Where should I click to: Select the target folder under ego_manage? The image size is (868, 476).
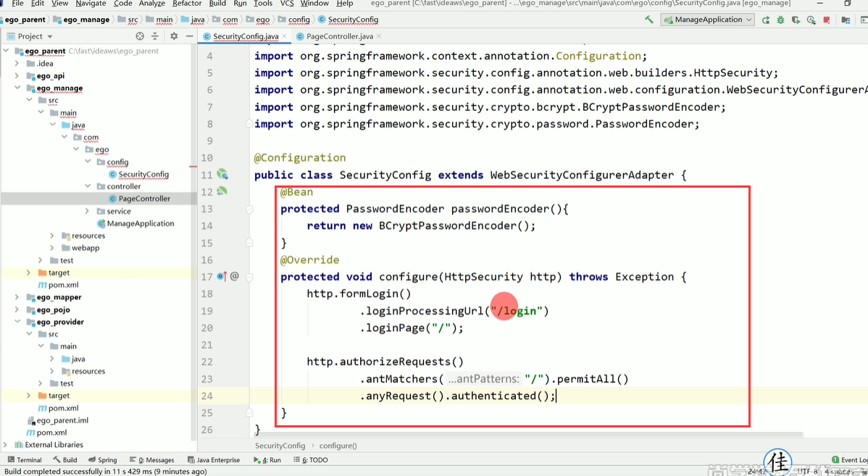click(x=54, y=273)
